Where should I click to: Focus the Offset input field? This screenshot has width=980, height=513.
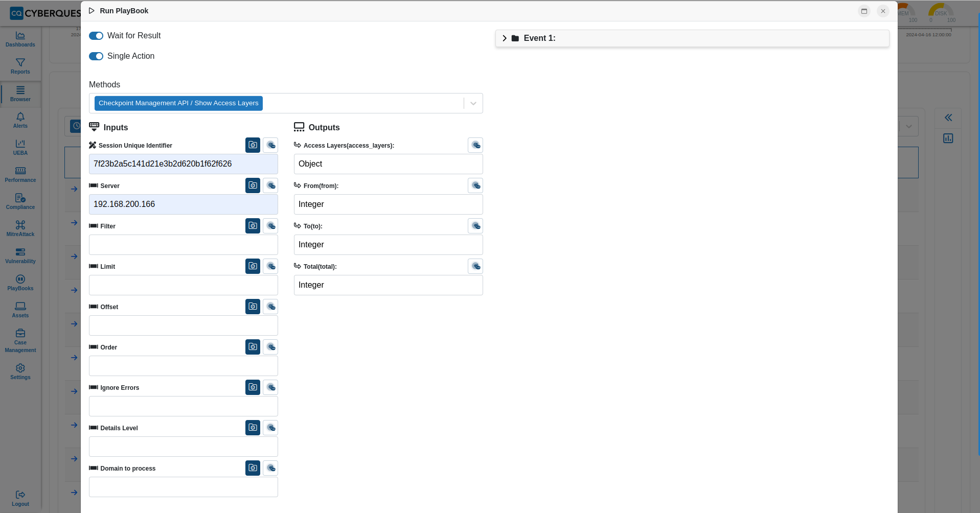pyautogui.click(x=184, y=325)
